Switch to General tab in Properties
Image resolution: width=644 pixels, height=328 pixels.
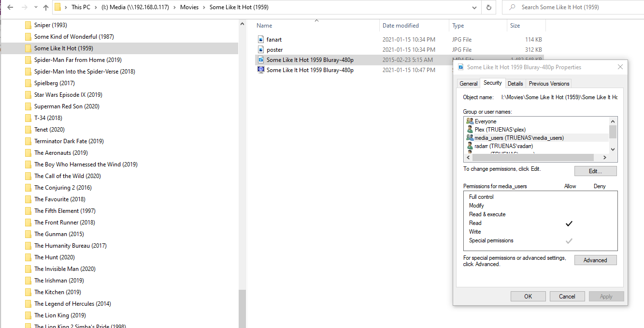point(468,84)
